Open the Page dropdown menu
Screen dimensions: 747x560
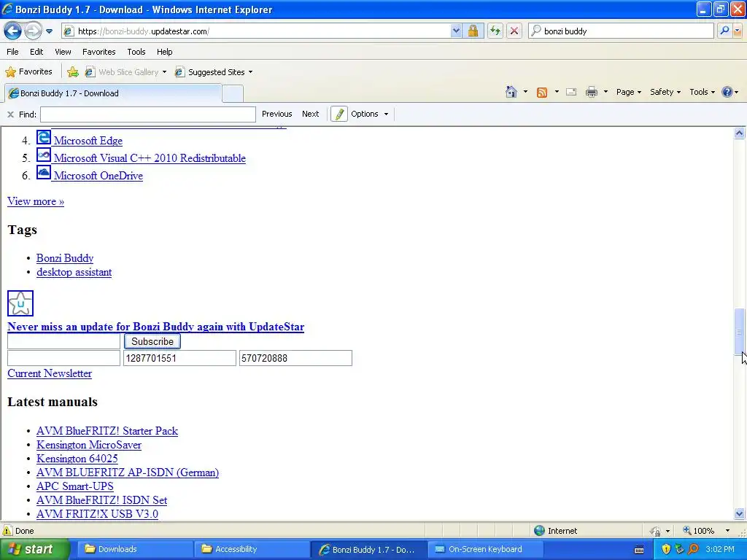629,92
